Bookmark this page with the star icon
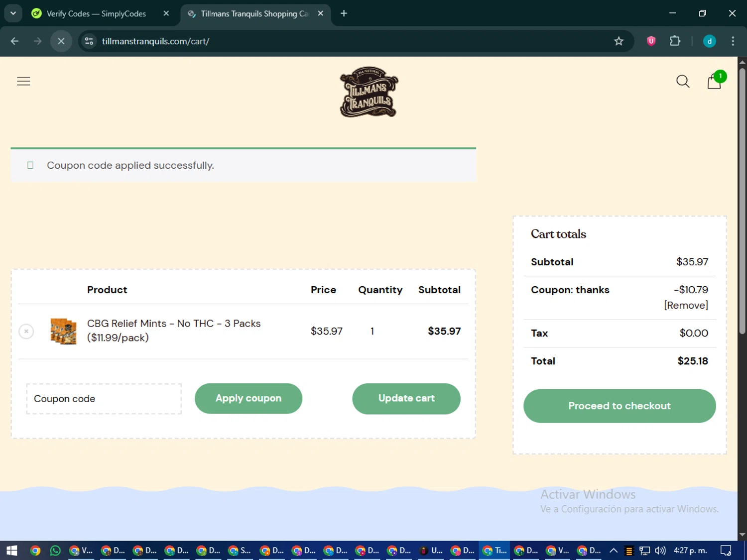Viewport: 747px width, 560px height. click(x=619, y=41)
